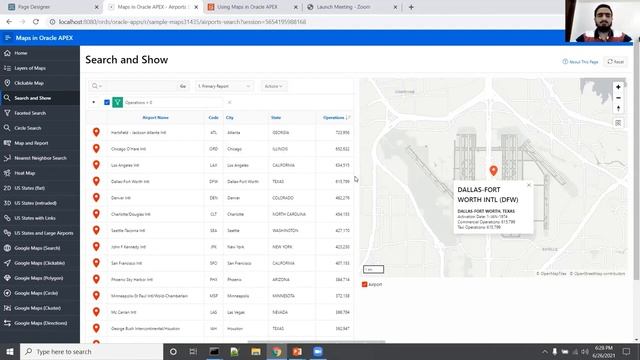Open the About This Page link

click(x=580, y=62)
